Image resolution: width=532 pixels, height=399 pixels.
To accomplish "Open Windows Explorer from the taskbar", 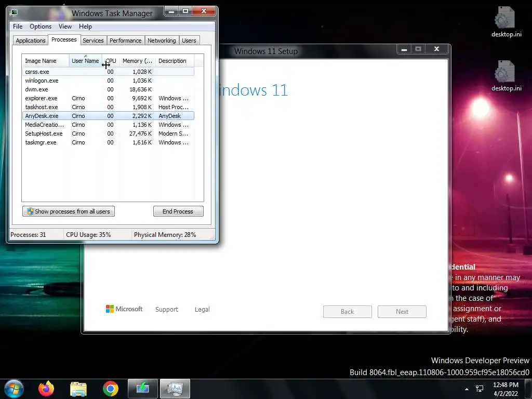I will 78,389.
